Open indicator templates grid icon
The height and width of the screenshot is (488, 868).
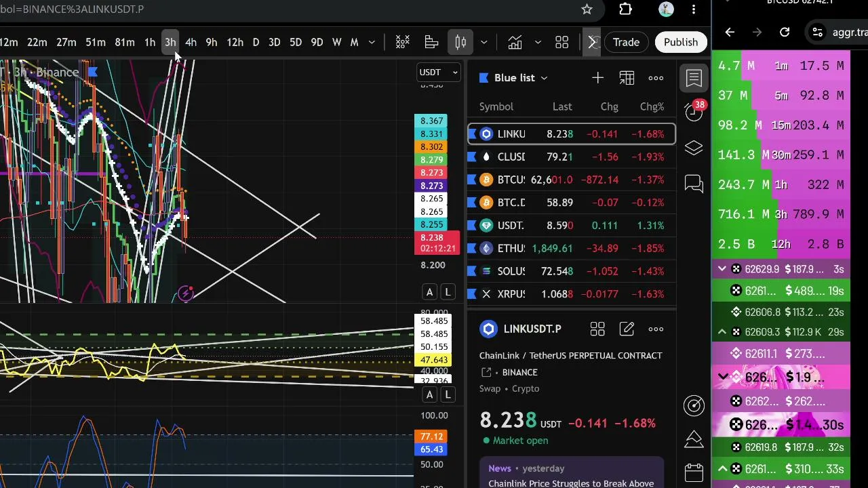tap(561, 43)
